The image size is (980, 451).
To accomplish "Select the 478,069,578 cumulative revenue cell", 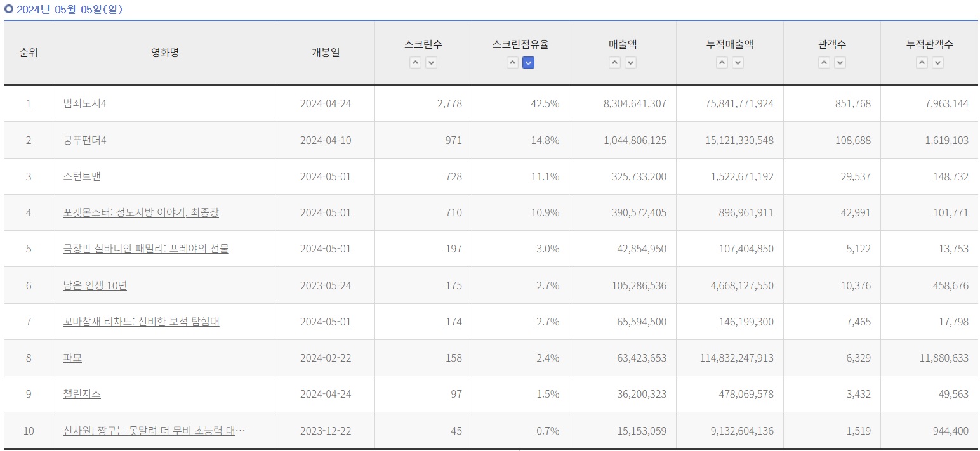I will point(730,394).
